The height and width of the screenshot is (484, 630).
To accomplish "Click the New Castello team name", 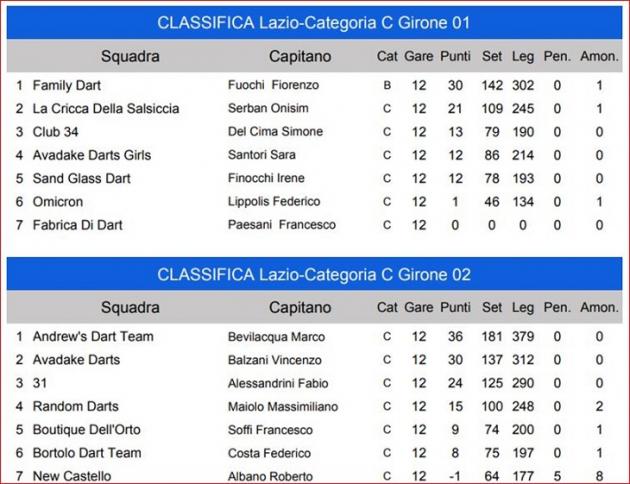I will [x=72, y=476].
